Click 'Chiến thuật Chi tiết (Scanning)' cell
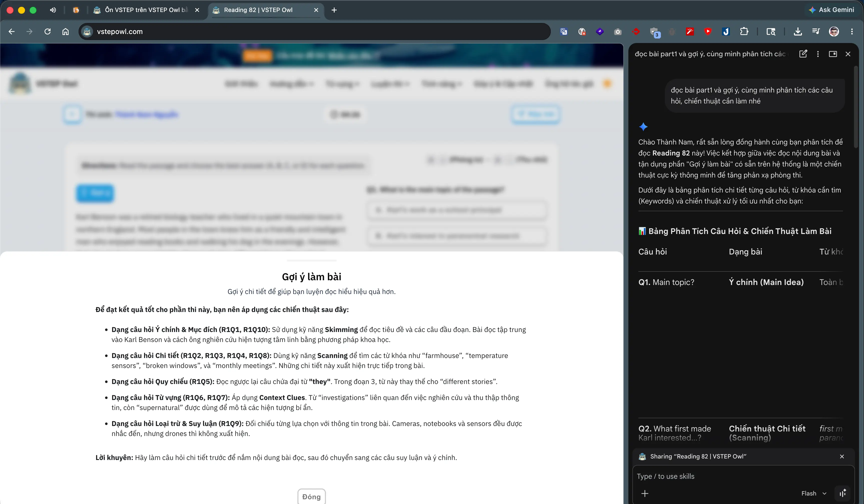Viewport: 864px width, 504px height. pyautogui.click(x=767, y=433)
